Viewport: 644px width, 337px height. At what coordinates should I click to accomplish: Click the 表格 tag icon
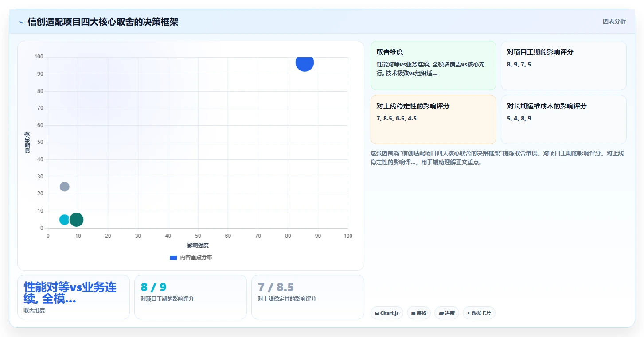click(x=413, y=313)
